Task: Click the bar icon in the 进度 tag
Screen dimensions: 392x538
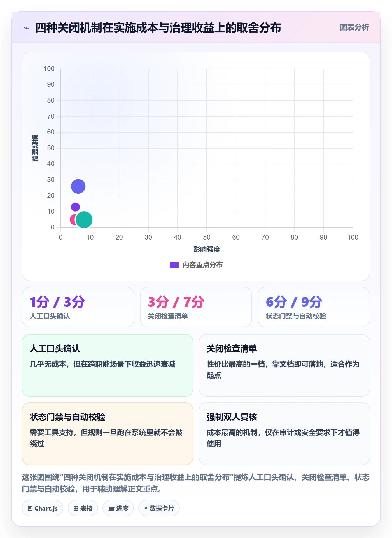Action: pyautogui.click(x=111, y=509)
